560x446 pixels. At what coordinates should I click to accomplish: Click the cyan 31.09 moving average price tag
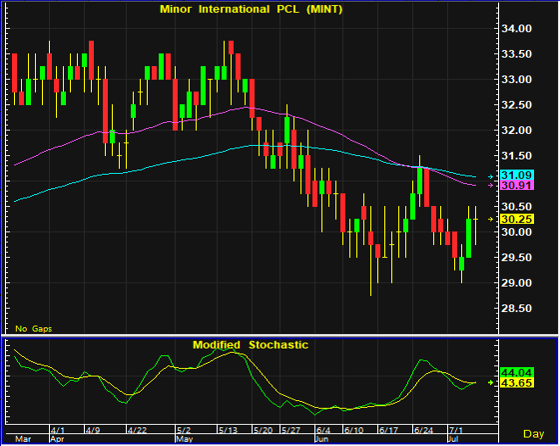pyautogui.click(x=517, y=175)
